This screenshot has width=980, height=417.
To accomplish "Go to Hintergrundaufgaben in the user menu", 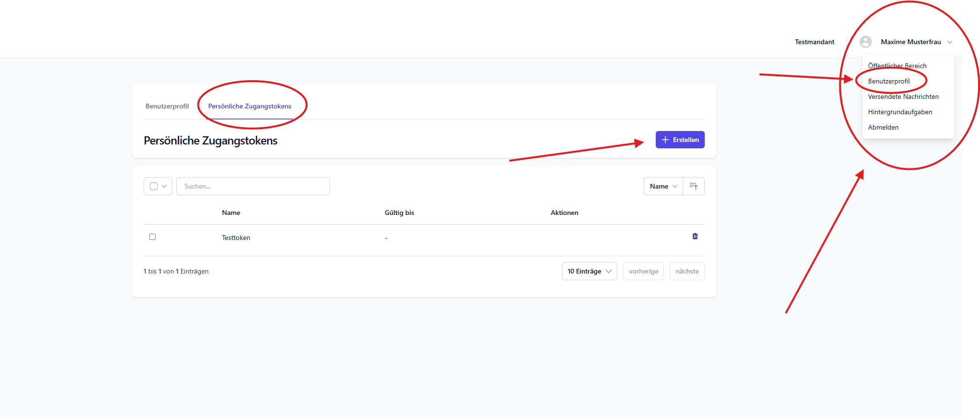I will tap(900, 112).
